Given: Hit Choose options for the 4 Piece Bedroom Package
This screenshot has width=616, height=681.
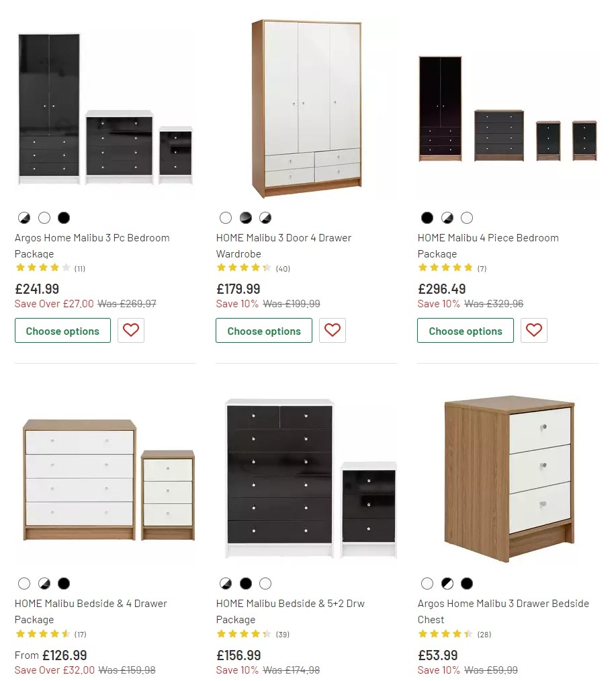Looking at the screenshot, I should pos(465,330).
